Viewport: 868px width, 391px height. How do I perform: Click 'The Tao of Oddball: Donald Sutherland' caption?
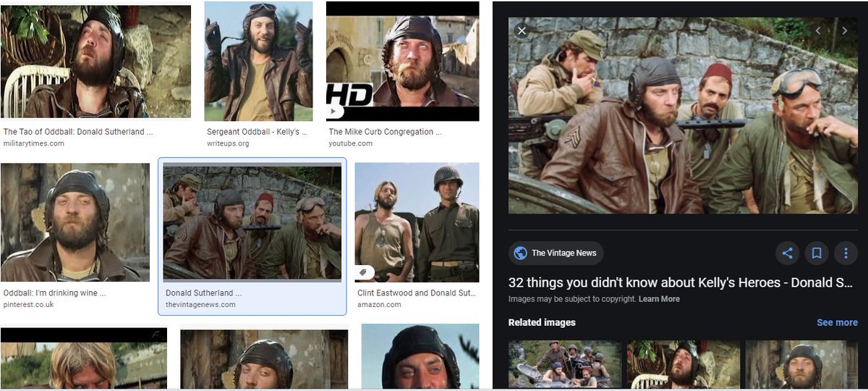click(78, 132)
